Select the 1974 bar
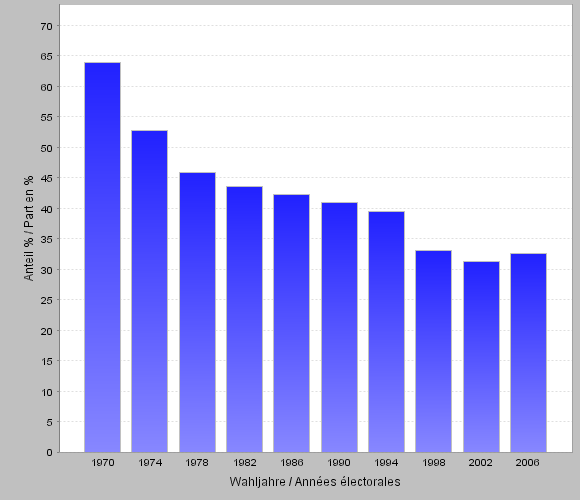This screenshot has height=500, width=580. pos(149,291)
